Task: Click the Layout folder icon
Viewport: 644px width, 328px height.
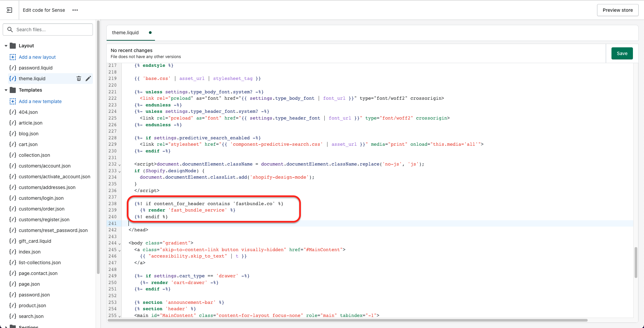Action: [x=13, y=46]
